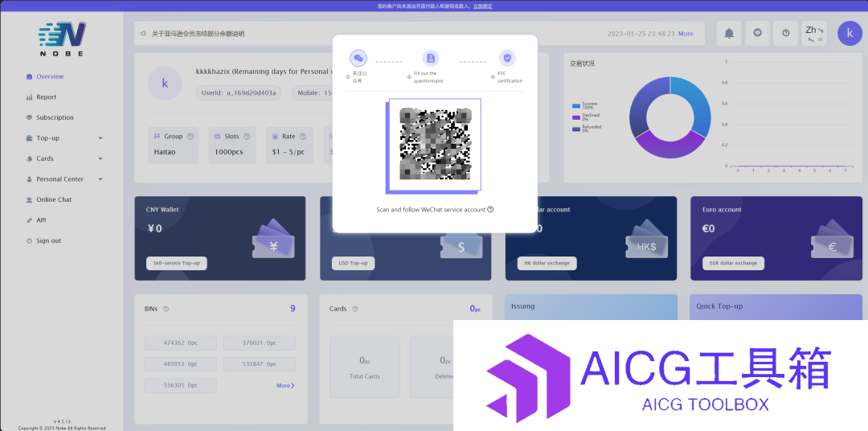Show help next to BINs
The height and width of the screenshot is (431, 868).
pyautogui.click(x=166, y=309)
